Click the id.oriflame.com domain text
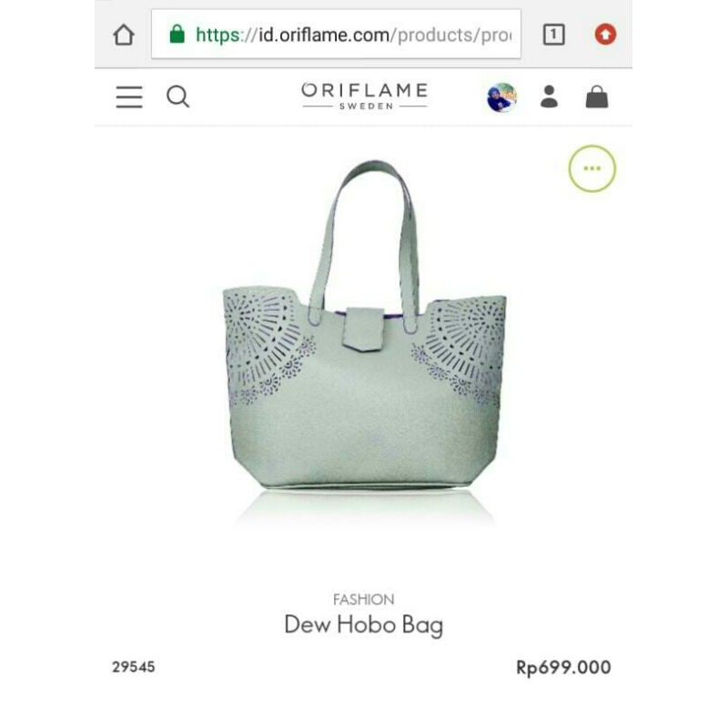 324,35
